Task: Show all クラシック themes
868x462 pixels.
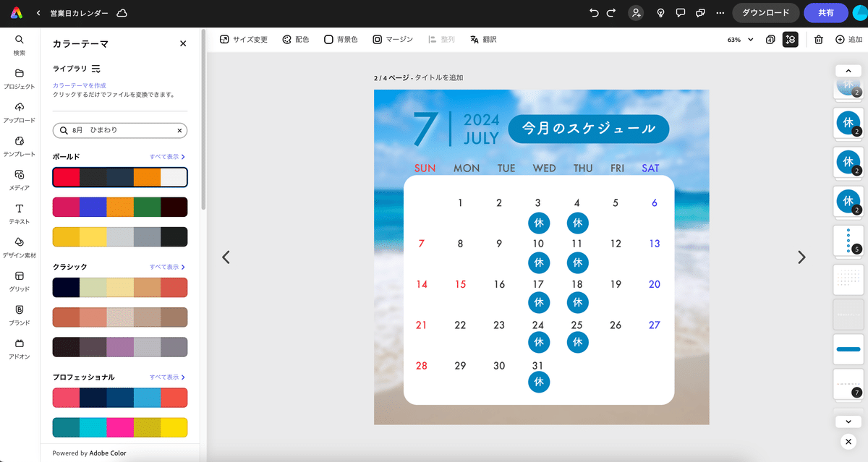Action: 167,267
